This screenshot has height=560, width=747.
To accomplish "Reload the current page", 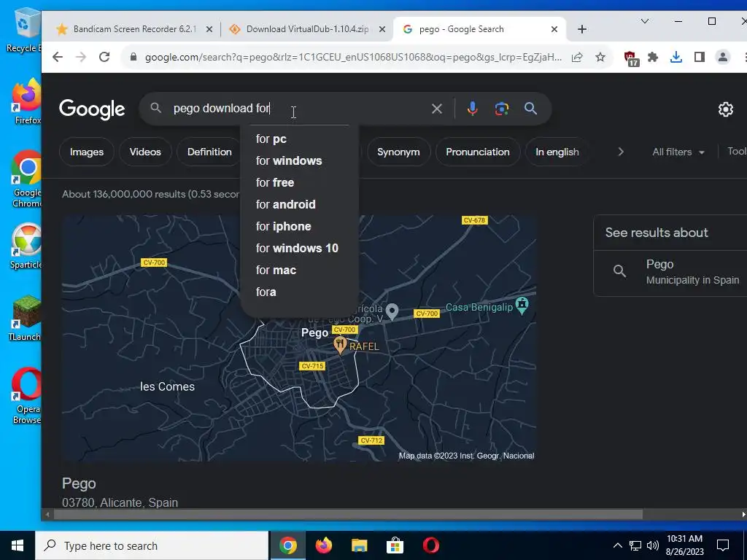I will pos(104,57).
